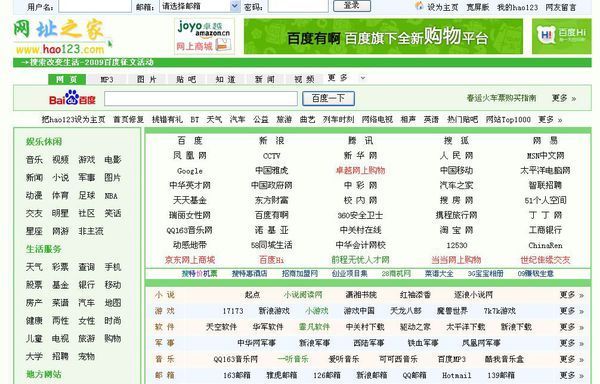This screenshot has height=384, width=600.
Task: Click the Baidu paw logo
Action: [x=72, y=98]
